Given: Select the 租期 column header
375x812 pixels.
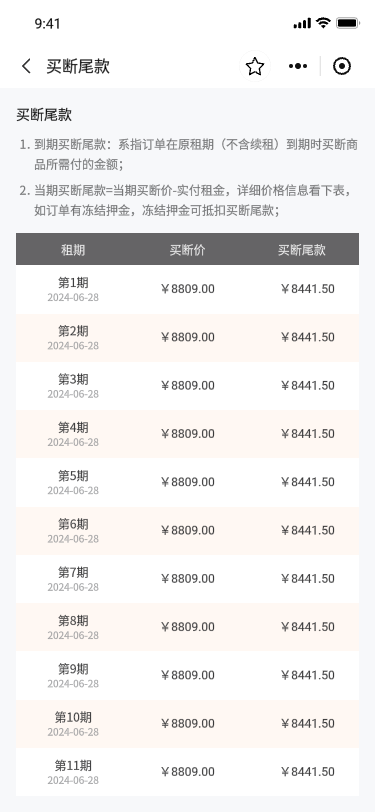Looking at the screenshot, I should (x=73, y=250).
